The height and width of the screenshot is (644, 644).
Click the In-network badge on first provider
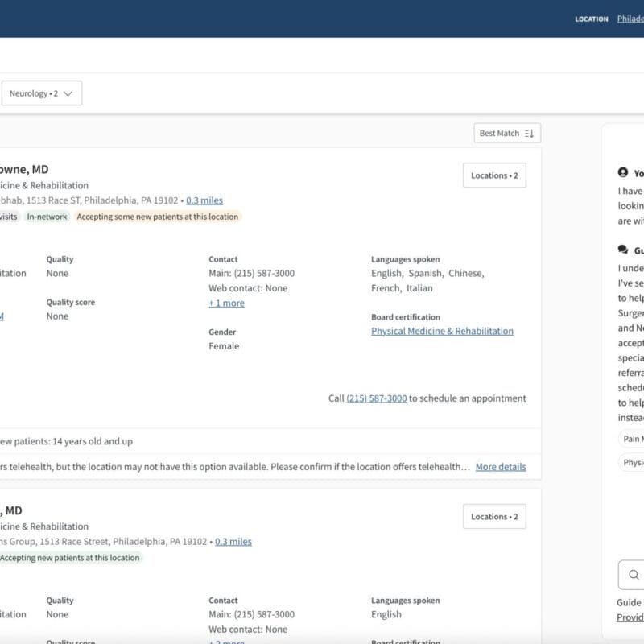[x=46, y=217]
